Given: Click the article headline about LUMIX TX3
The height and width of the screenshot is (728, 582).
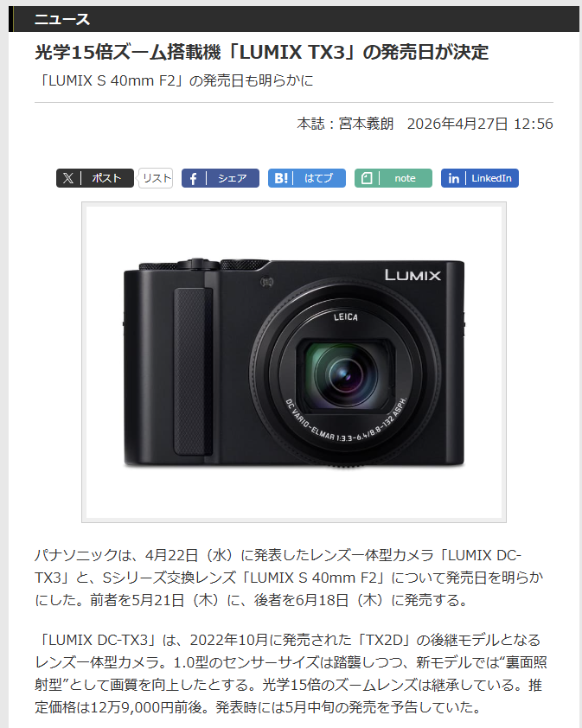Looking at the screenshot, I should click(x=261, y=52).
